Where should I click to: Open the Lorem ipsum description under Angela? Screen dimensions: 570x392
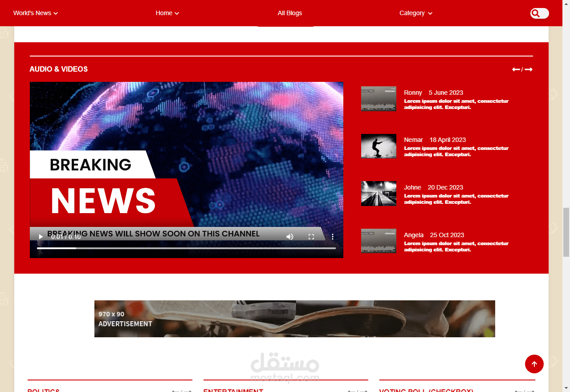pyautogui.click(x=456, y=247)
